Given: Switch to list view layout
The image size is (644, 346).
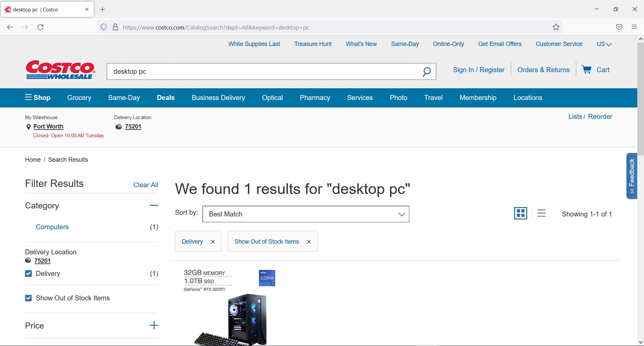Looking at the screenshot, I should coord(541,213).
